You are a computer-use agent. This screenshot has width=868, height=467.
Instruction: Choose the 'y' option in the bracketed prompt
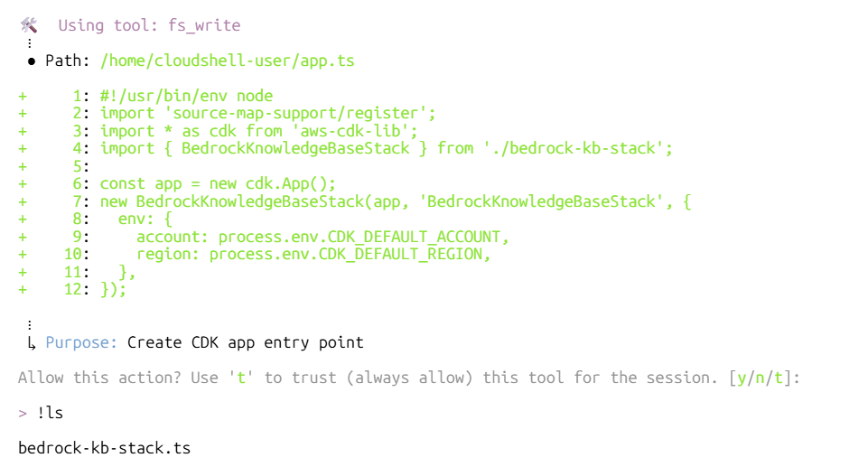tap(741, 377)
